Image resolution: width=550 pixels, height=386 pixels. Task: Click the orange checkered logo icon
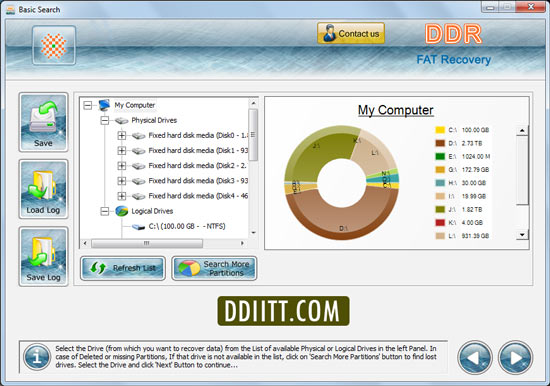point(54,46)
